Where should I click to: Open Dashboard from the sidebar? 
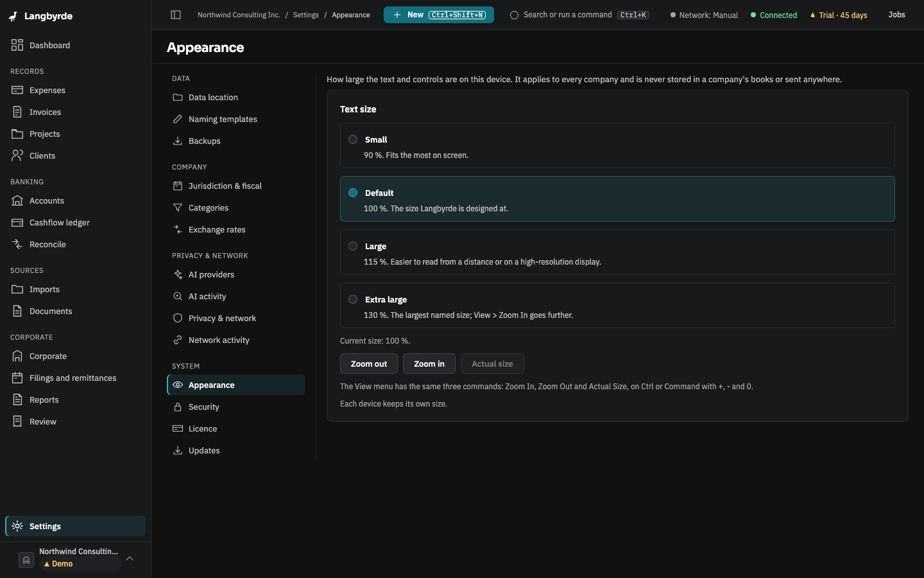(x=75, y=45)
